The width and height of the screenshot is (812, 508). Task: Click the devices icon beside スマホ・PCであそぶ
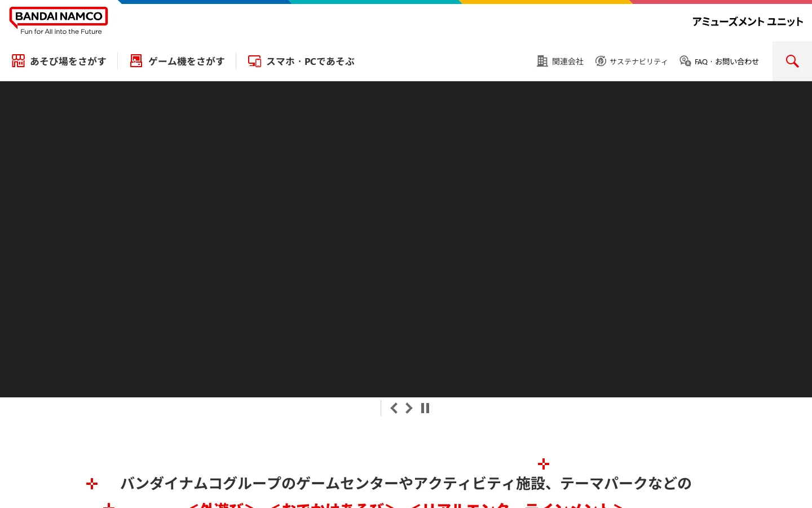click(254, 61)
